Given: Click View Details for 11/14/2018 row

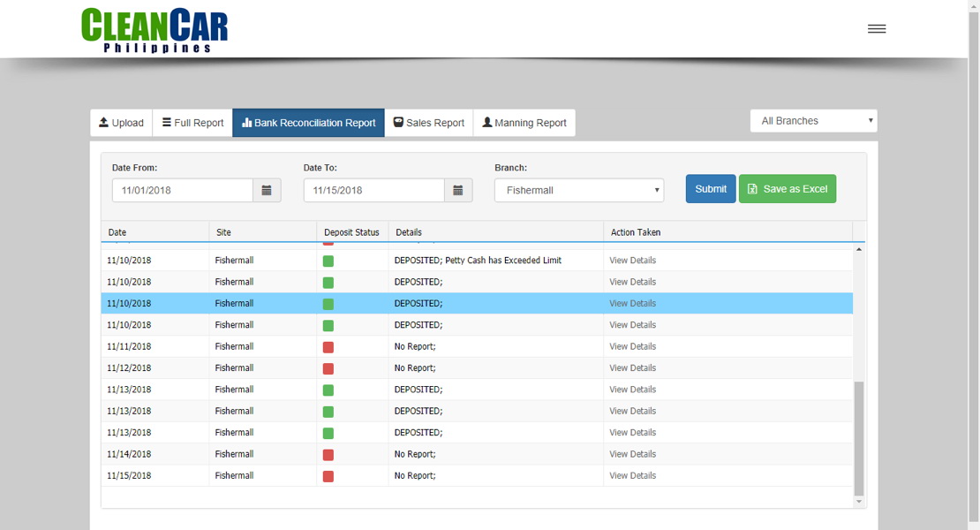Looking at the screenshot, I should click(x=632, y=453).
